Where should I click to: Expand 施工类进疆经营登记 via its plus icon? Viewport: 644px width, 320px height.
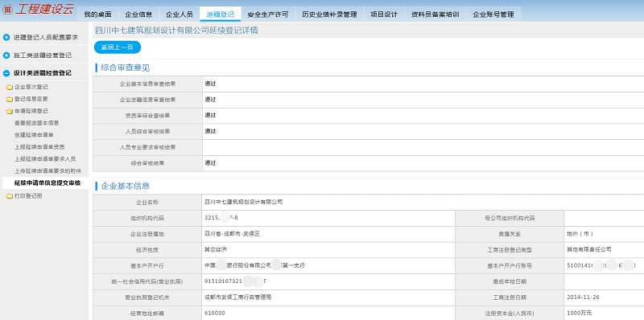[x=6, y=55]
